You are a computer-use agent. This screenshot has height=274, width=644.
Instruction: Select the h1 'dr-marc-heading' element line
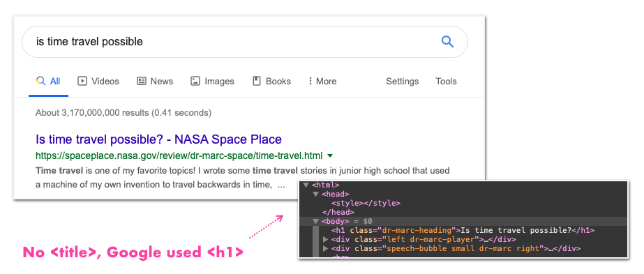click(463, 230)
